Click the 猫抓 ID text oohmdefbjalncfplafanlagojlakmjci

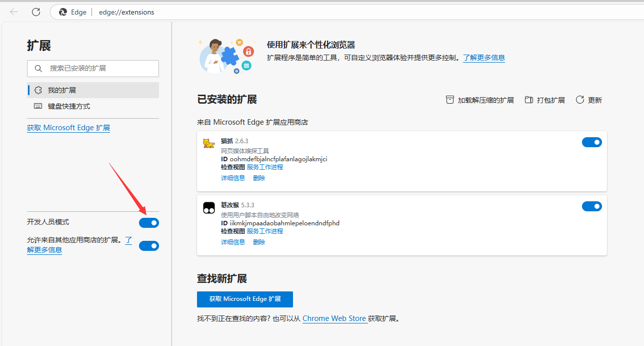point(278,159)
